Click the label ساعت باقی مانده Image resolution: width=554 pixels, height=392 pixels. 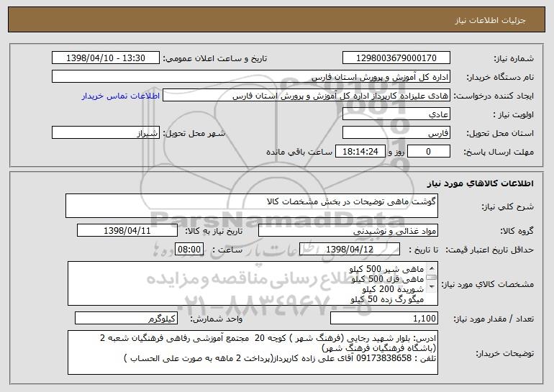click(299, 152)
